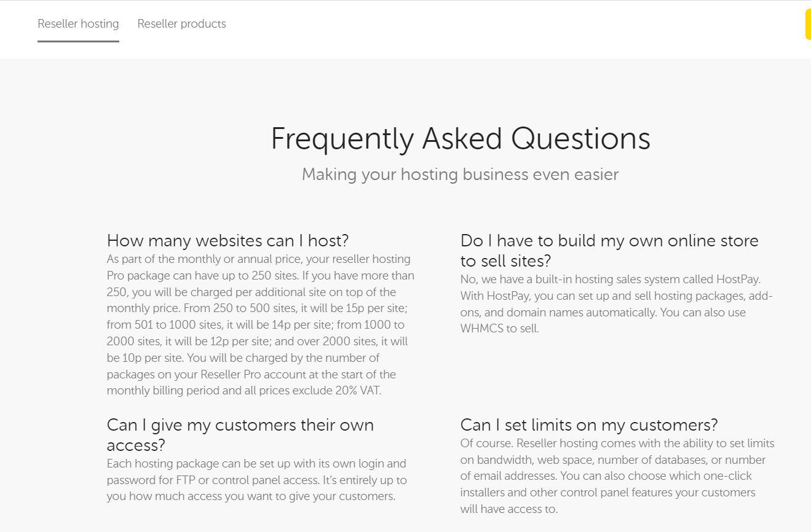Switch to the Reseller products tab

point(181,24)
